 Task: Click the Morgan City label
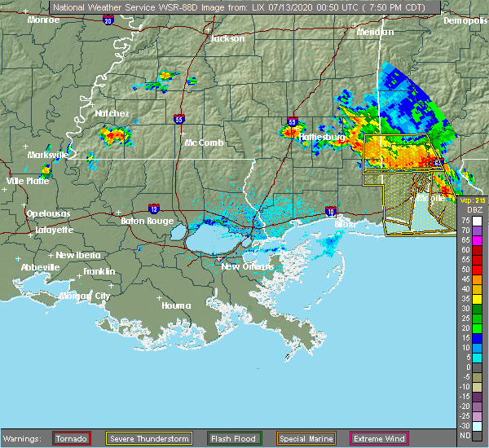coord(85,296)
